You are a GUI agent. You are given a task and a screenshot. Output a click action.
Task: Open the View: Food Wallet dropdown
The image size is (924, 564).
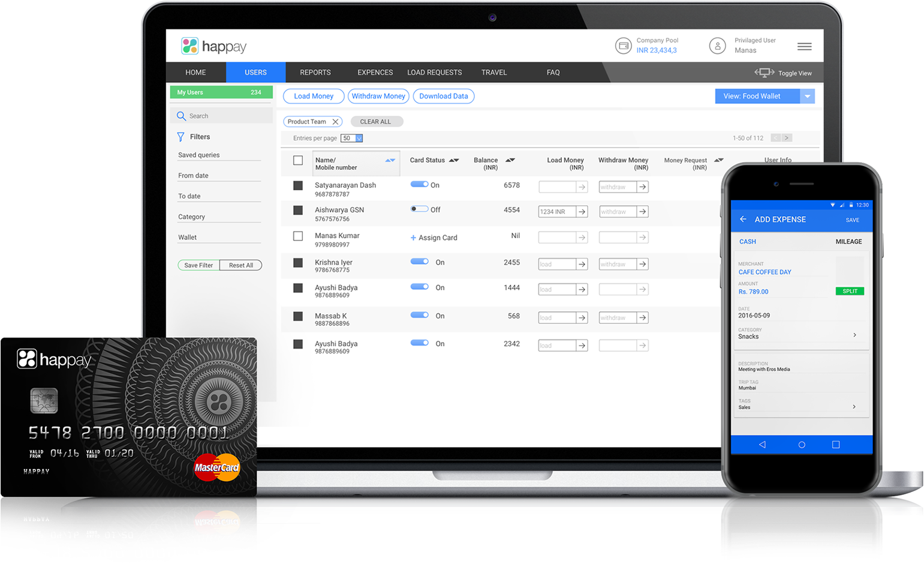click(x=807, y=96)
